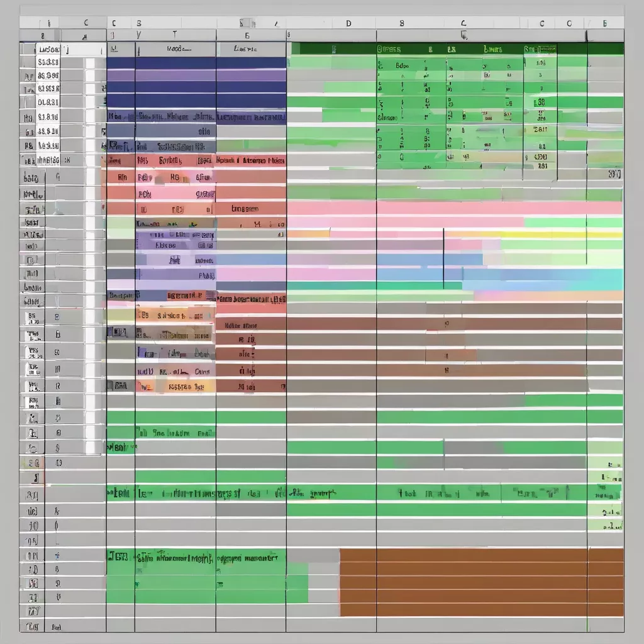Click the rightmost column E header
This screenshot has width=644, height=644.
click(604, 23)
